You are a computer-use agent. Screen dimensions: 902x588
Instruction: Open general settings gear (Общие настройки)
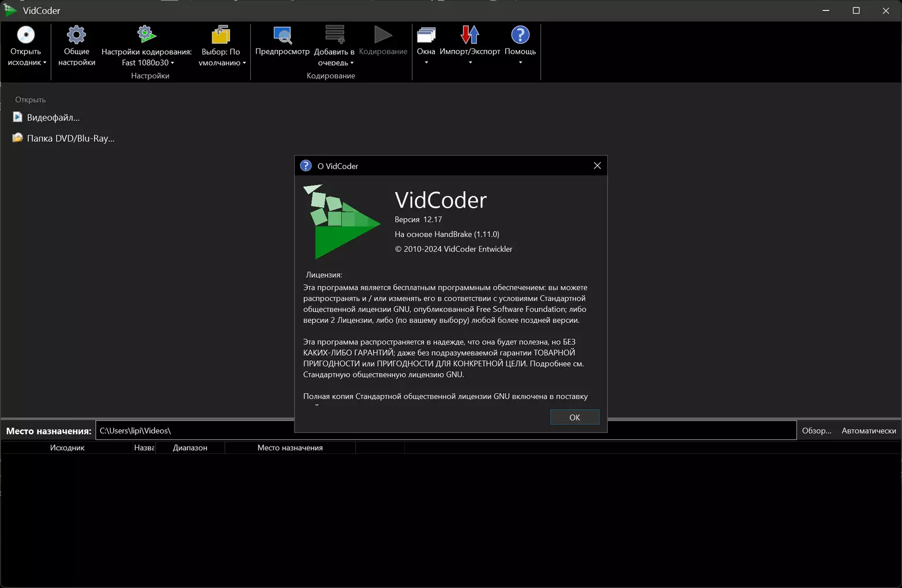click(76, 35)
